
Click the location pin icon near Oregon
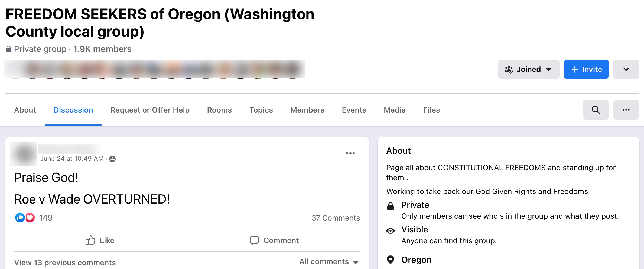[390, 260]
